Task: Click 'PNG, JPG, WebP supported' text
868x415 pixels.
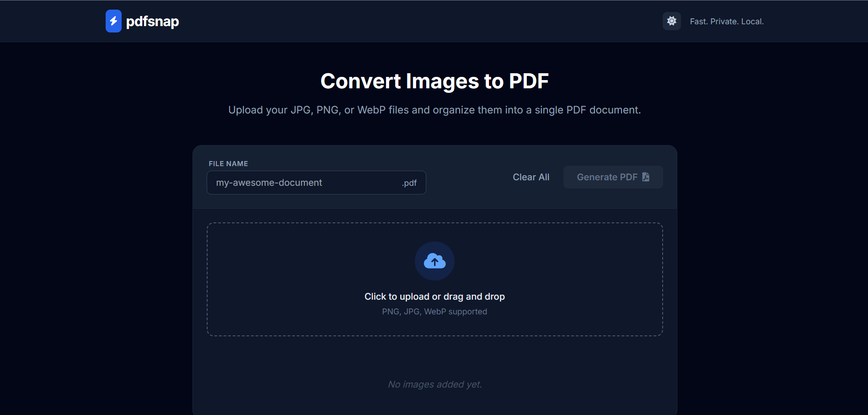Action: (x=434, y=312)
